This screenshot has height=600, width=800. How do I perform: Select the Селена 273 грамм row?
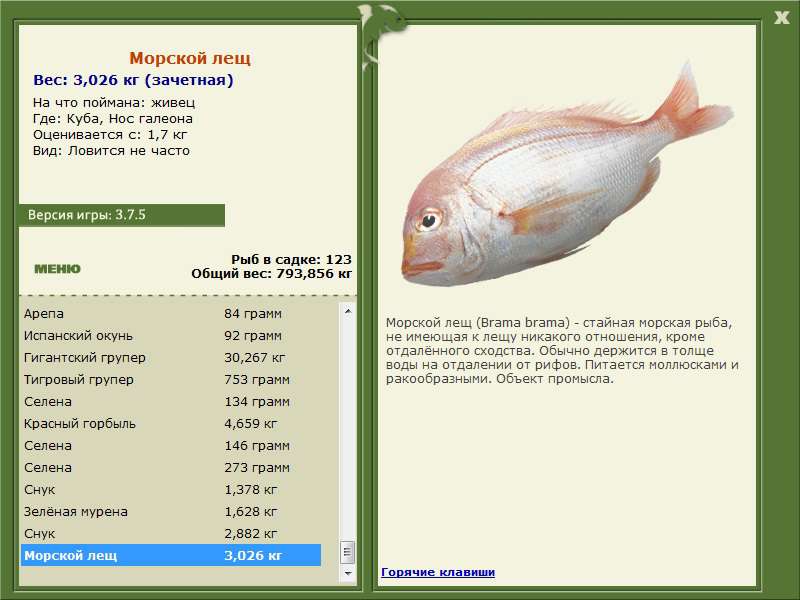[x=171, y=467]
